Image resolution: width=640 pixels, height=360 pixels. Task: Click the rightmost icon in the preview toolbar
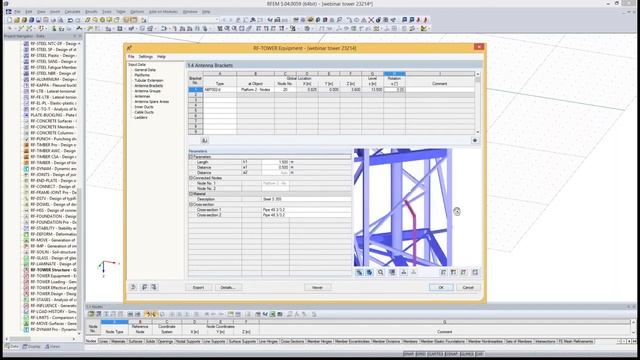click(x=475, y=272)
